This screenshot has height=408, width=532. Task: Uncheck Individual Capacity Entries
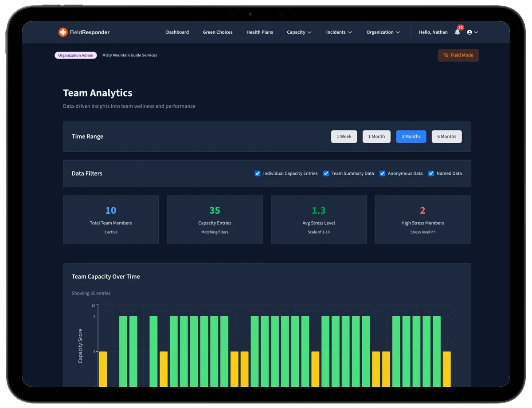[x=258, y=173]
